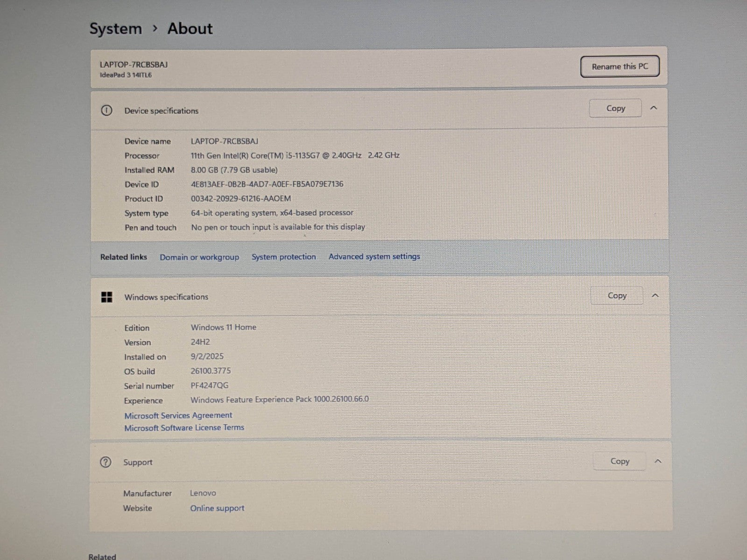Screen dimensions: 747x560
Task: Click the breadcrumb chevron between System and About
Action: coord(155,29)
